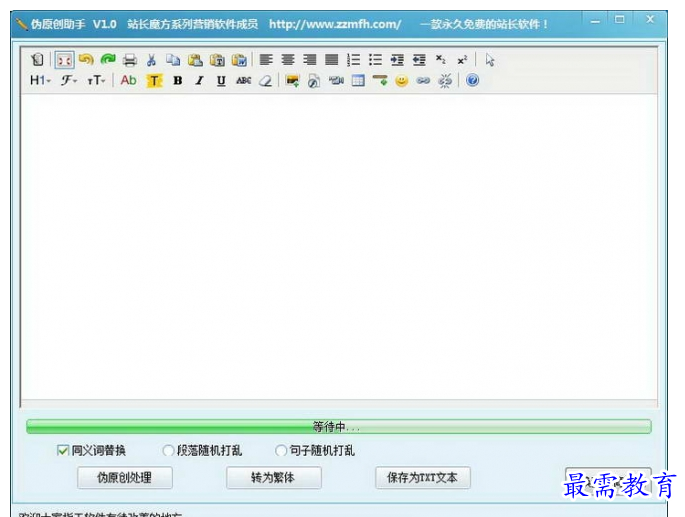The height and width of the screenshot is (517, 685).
Task: Toggle italic formatting
Action: 200,80
